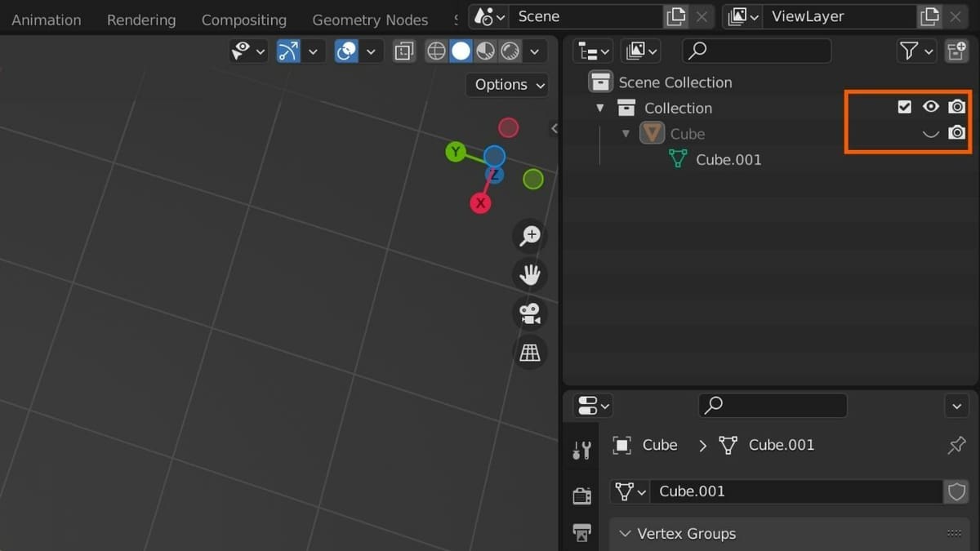980x551 pixels.
Task: Click the Scene name field
Action: [586, 16]
